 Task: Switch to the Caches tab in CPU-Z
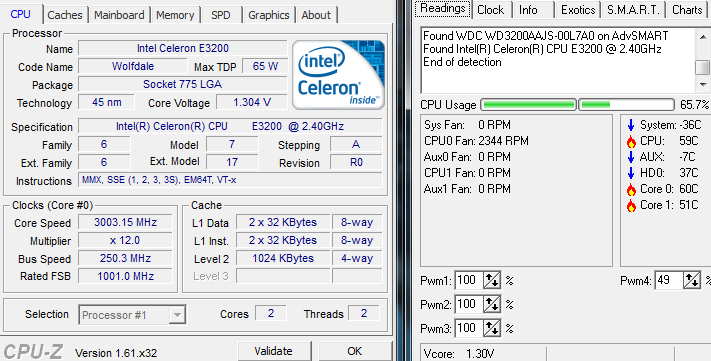click(65, 15)
